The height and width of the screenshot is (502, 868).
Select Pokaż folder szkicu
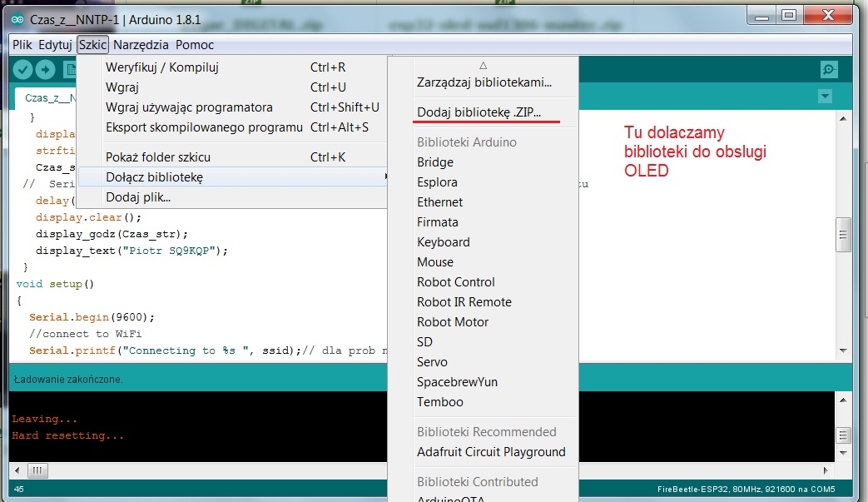coord(232,157)
